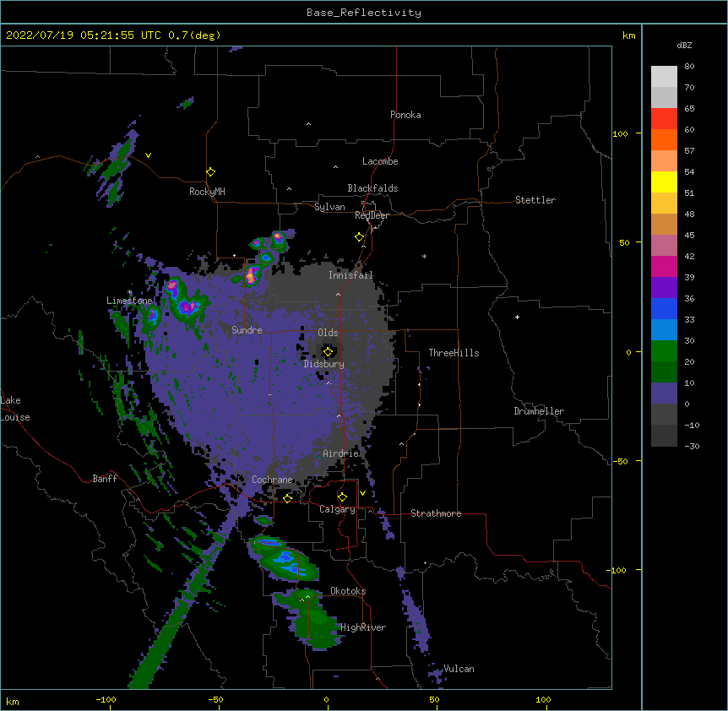Select the ThreeHills label

[x=454, y=353]
